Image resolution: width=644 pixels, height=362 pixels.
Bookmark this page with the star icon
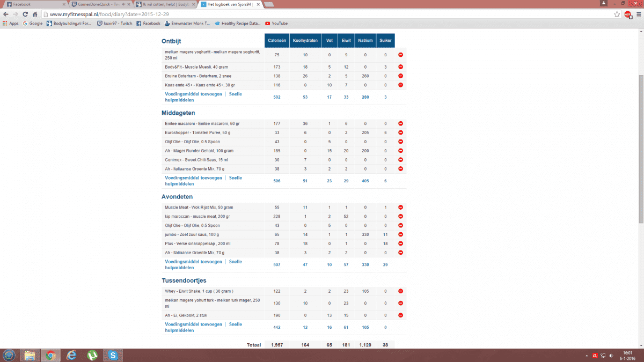617,14
